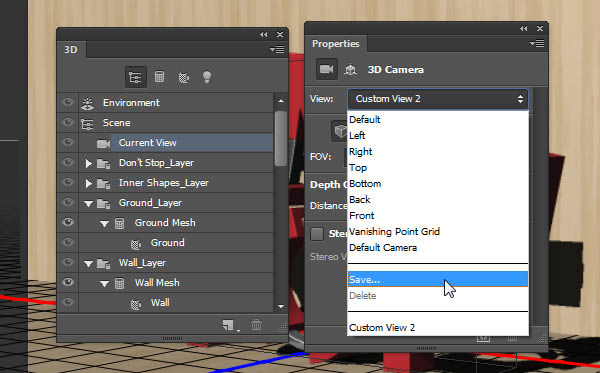
Task: Toggle visibility of Ground_Layer
Action: 68,202
